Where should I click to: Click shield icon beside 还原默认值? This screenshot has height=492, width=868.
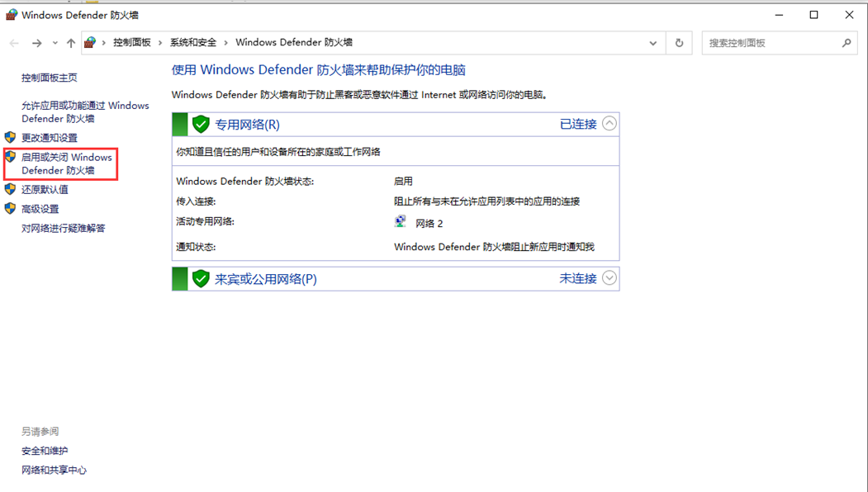tap(10, 189)
